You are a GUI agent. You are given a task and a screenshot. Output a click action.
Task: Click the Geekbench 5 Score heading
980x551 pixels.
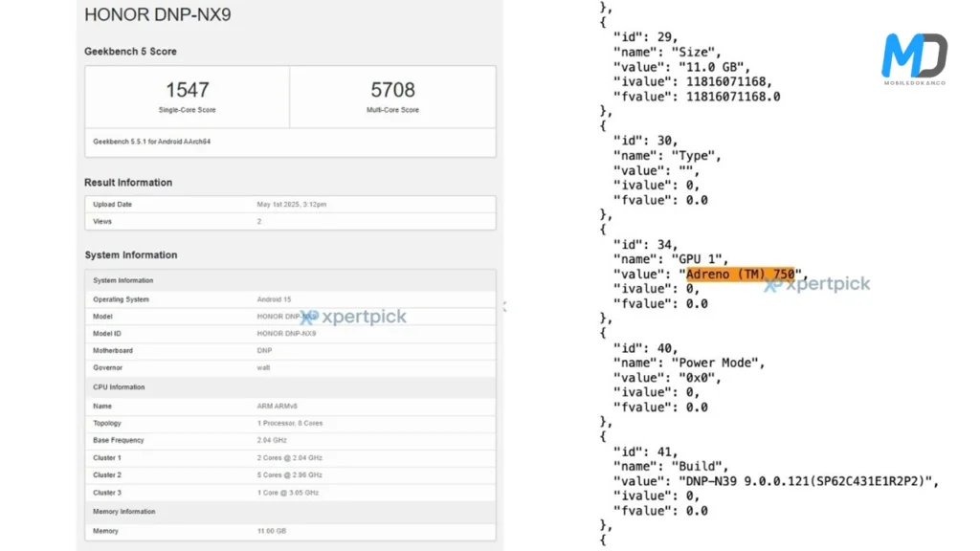click(130, 52)
